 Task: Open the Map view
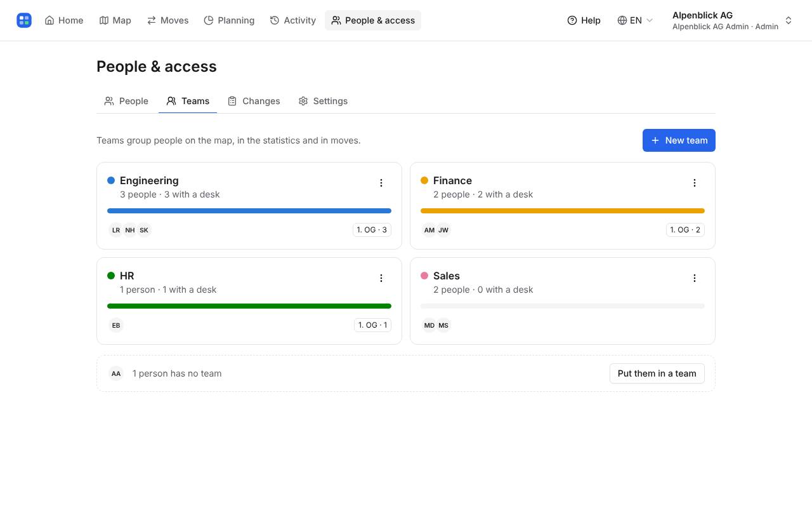115,20
